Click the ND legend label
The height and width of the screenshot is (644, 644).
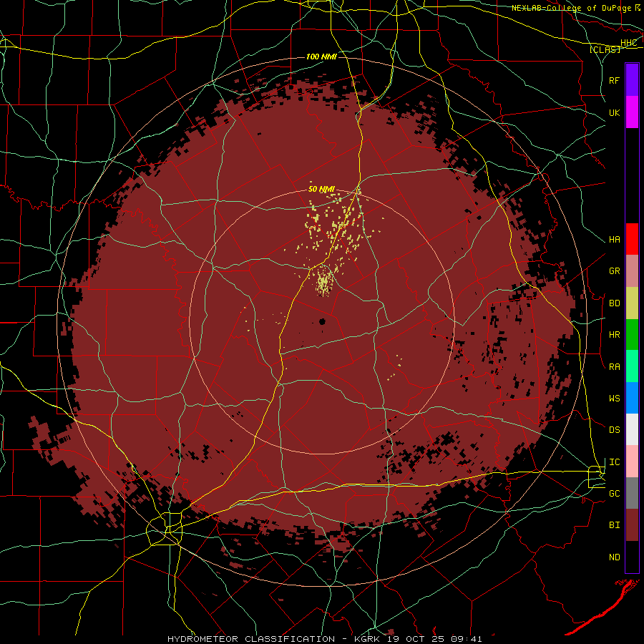(614, 557)
